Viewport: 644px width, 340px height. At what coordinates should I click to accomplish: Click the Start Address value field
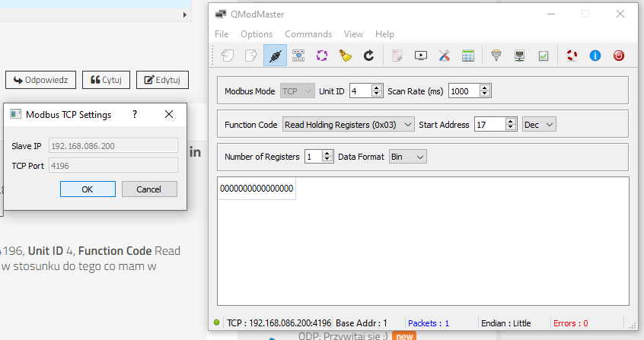[x=489, y=125]
